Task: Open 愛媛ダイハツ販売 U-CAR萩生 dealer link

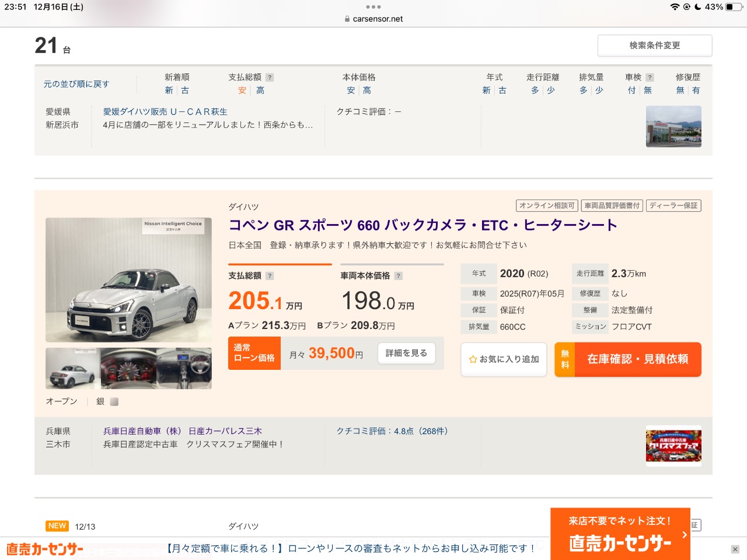Action: [x=165, y=111]
